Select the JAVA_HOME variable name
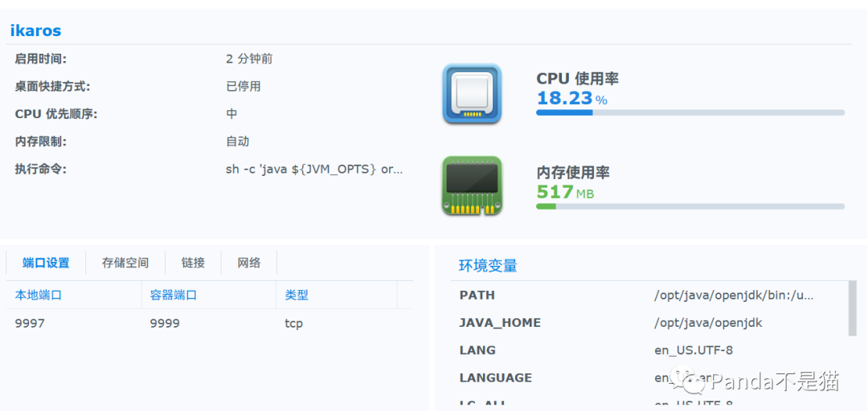This screenshot has height=420, width=868. tap(500, 323)
